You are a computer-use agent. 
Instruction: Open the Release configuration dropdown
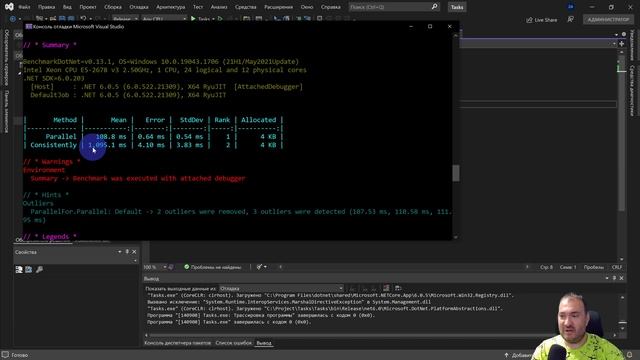[x=124, y=19]
